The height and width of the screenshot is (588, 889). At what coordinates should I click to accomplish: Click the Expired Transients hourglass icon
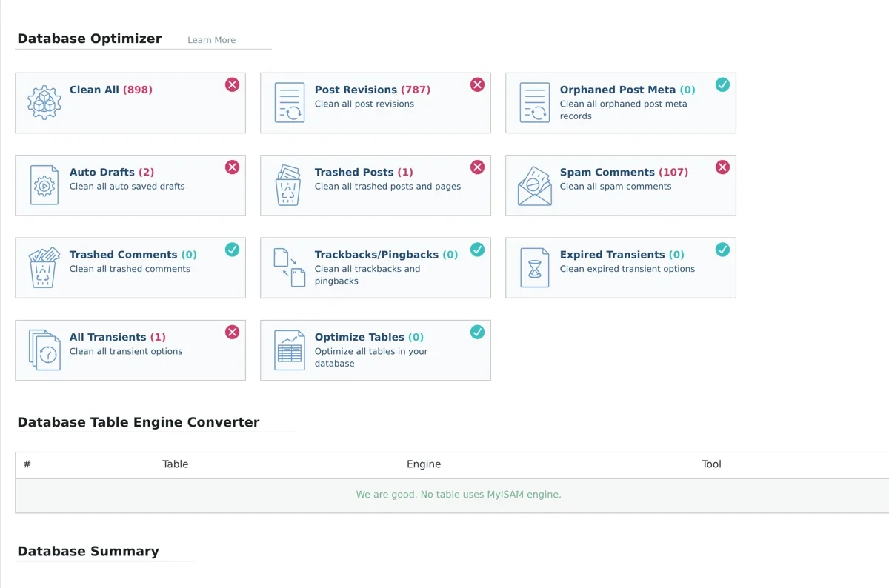534,267
